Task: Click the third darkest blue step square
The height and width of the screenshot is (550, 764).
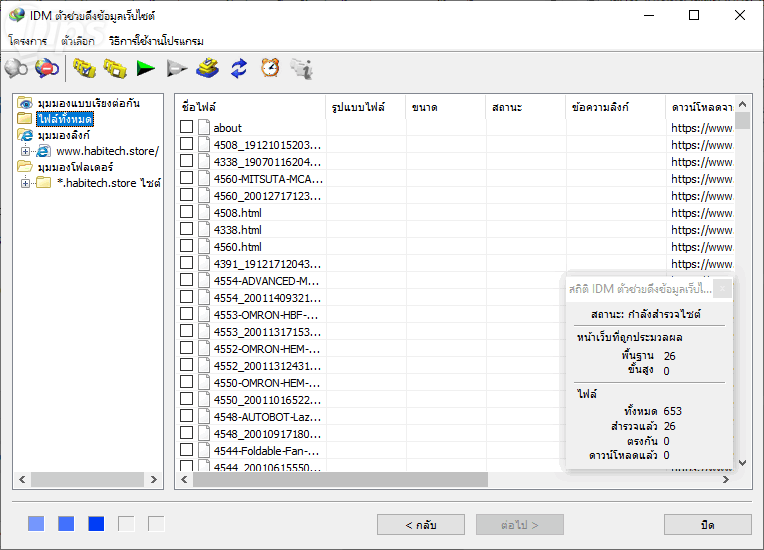Action: point(96,524)
